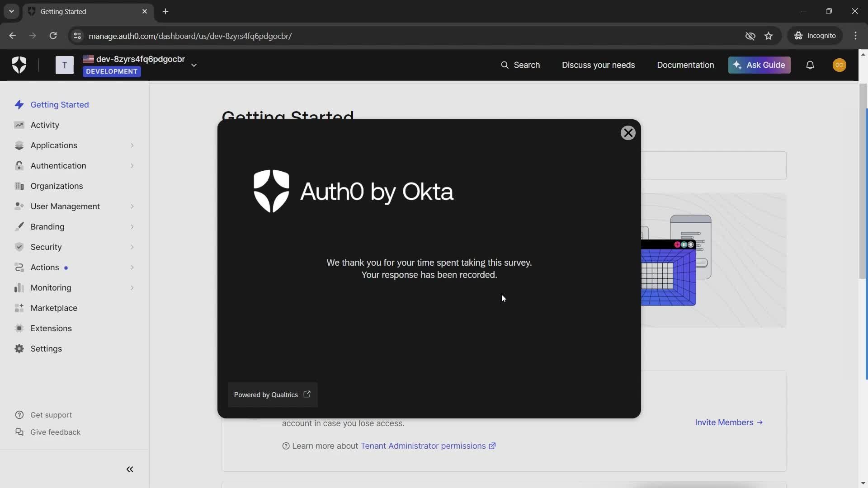Close the Getting Started tab
This screenshot has width=868, height=488.
[x=145, y=11]
